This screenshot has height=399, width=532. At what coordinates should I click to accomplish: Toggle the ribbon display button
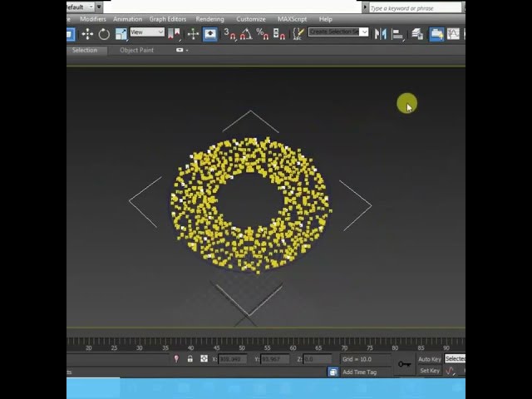coord(436,34)
